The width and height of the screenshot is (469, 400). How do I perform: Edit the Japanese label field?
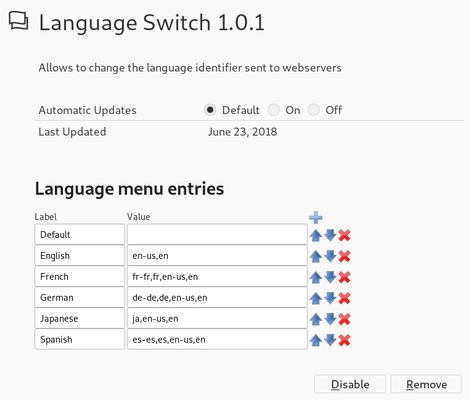(79, 318)
